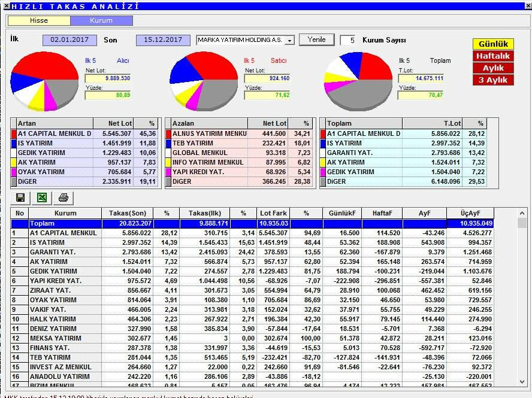Click the scrollbar down arrow of the table
The image size is (532, 398).
pyautogui.click(x=522, y=382)
